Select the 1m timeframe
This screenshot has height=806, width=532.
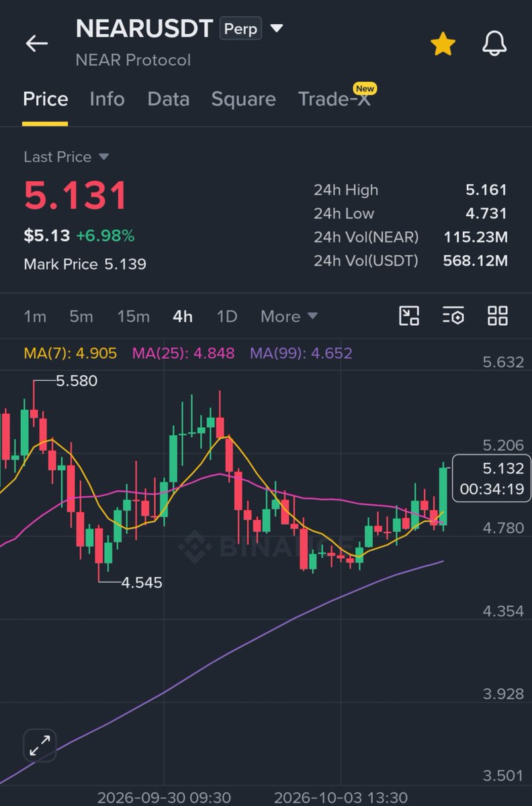click(x=35, y=316)
